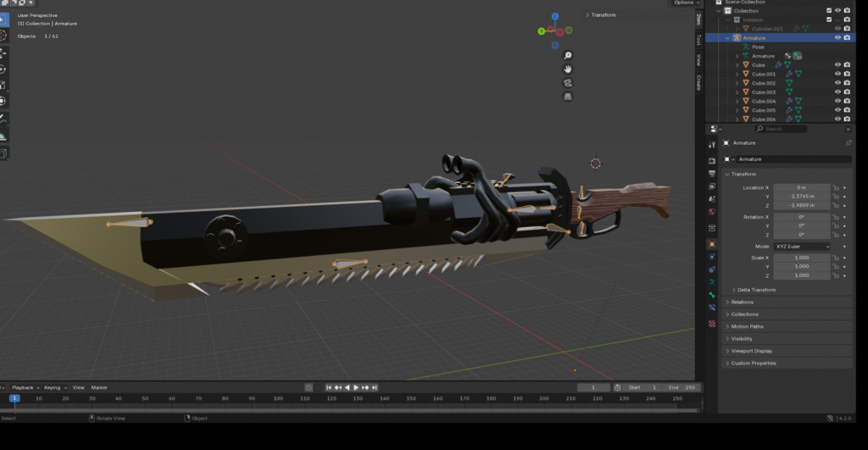This screenshot has height=450, width=868.
Task: Expand Cylinder.021 in the outliner
Action: pos(737,29)
